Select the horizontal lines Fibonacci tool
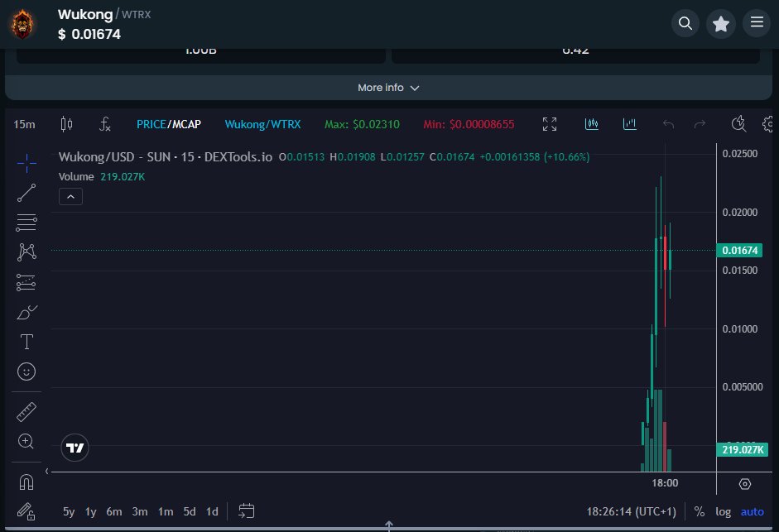The image size is (779, 532). pyautogui.click(x=26, y=223)
